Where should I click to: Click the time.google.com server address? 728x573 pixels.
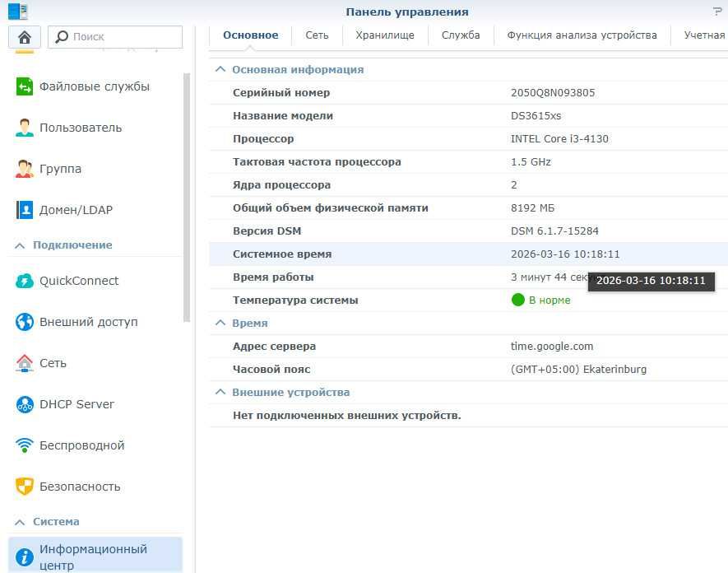(x=552, y=347)
